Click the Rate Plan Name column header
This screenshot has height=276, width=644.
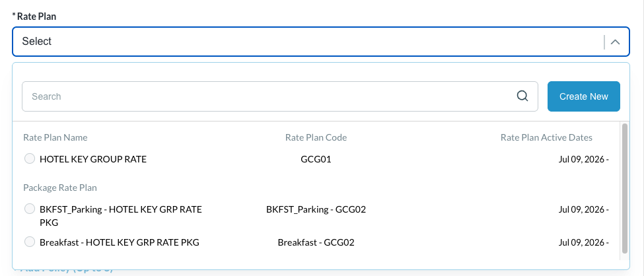tap(55, 137)
